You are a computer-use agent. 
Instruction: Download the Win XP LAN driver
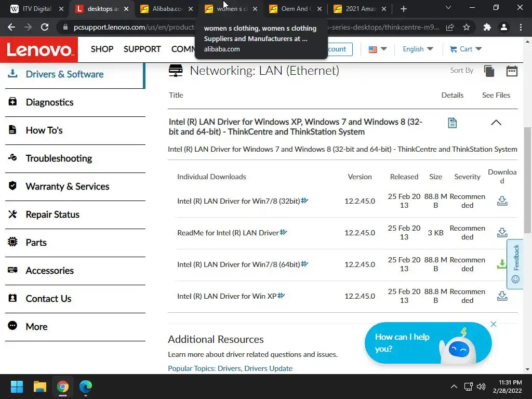[502, 296]
